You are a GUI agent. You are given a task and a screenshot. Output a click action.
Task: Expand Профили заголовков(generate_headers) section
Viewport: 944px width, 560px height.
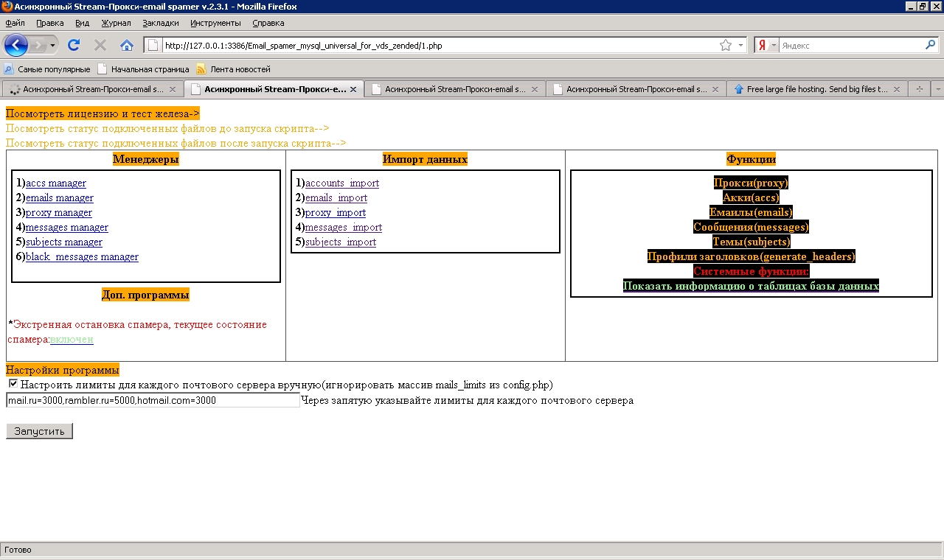coord(751,256)
